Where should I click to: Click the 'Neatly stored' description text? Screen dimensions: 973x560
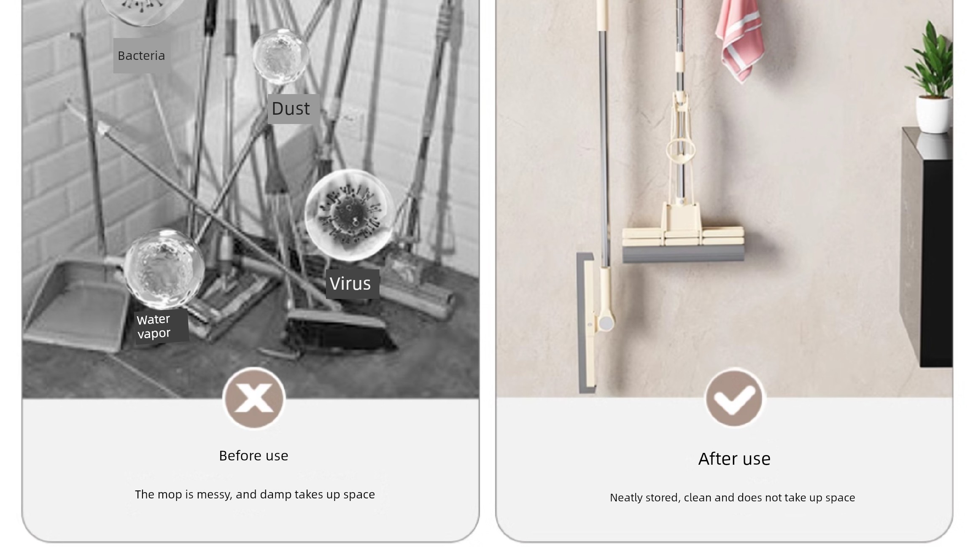733,498
